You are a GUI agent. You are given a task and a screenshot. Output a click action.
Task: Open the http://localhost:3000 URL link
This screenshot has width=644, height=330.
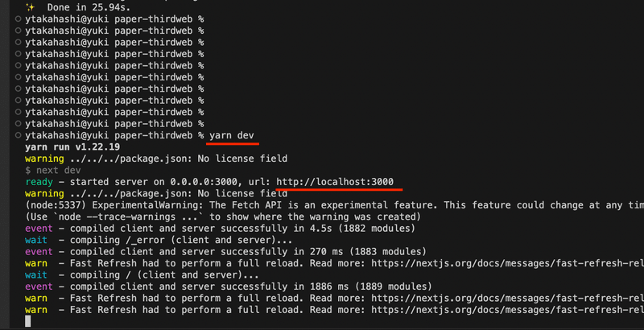(x=335, y=182)
